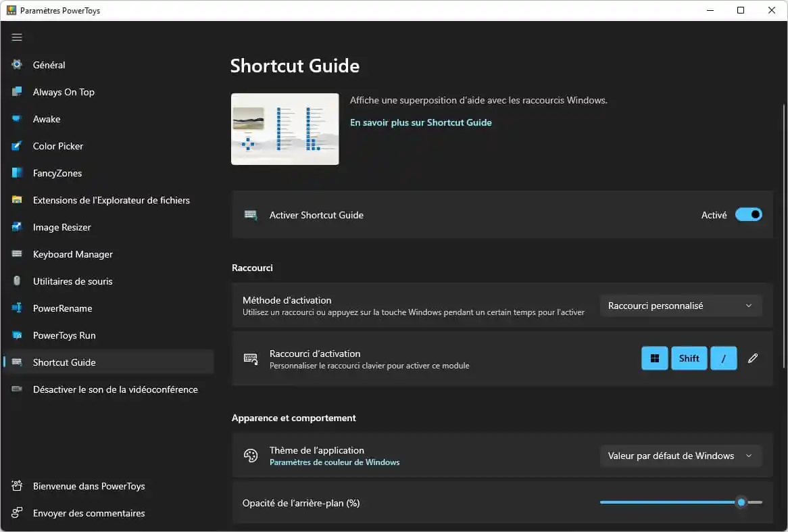Click the Windows key shortcut button
Viewport: 788px width, 532px height.
coord(654,358)
